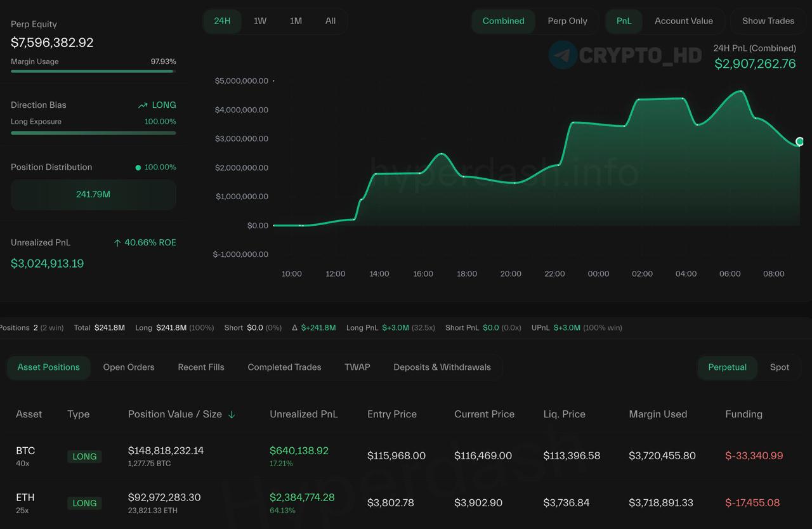The height and width of the screenshot is (529, 812).
Task: Switch to Perp Only view
Action: pyautogui.click(x=567, y=21)
